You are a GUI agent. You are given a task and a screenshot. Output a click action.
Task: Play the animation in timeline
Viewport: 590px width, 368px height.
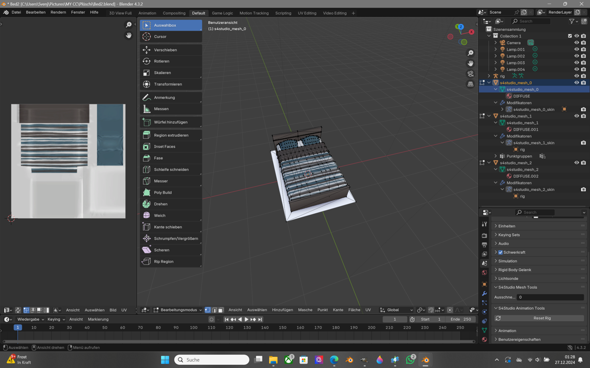(x=246, y=319)
